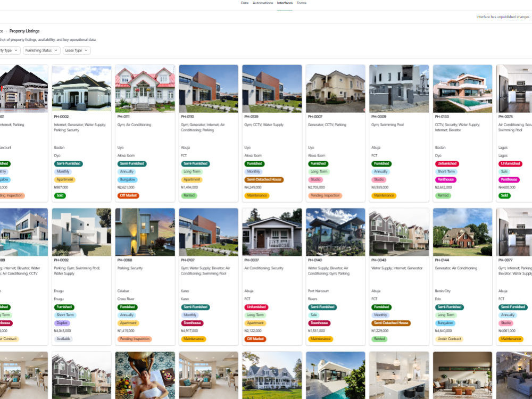The image size is (532, 399).
Task: Click the Off Market tag on PH-0111
Action: click(129, 196)
